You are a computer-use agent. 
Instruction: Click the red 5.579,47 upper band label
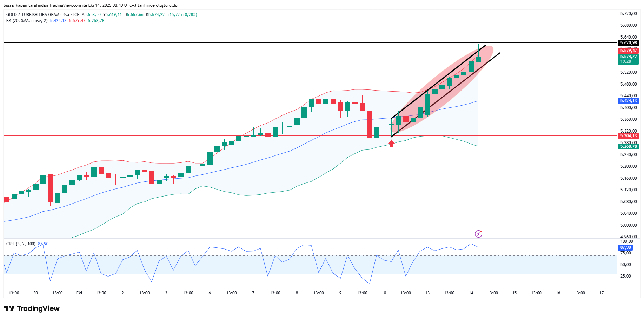coord(628,51)
